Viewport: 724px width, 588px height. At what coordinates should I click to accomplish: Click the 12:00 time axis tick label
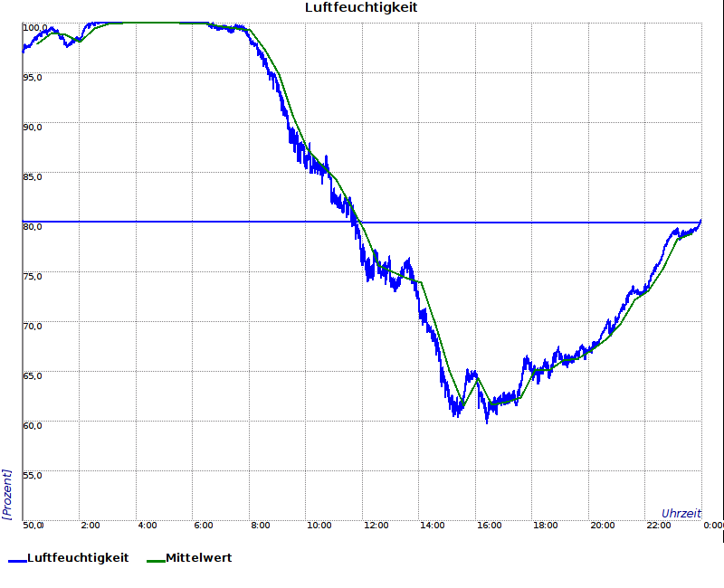click(376, 525)
